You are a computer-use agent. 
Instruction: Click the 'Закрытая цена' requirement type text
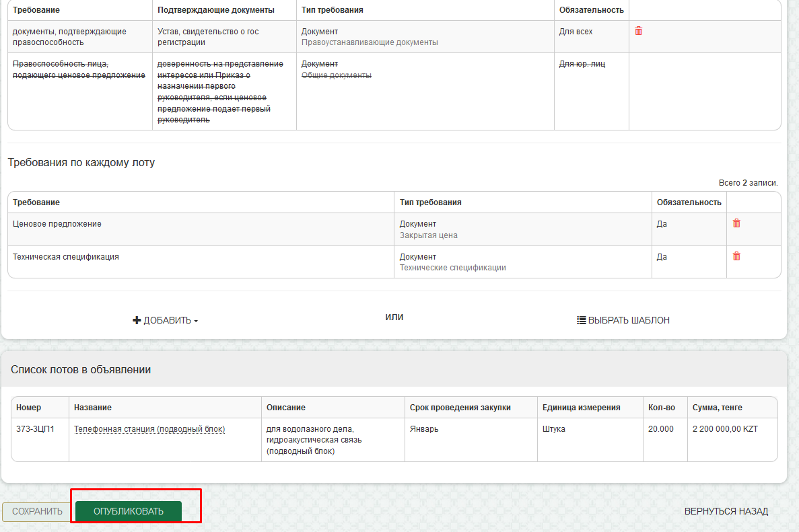428,235
